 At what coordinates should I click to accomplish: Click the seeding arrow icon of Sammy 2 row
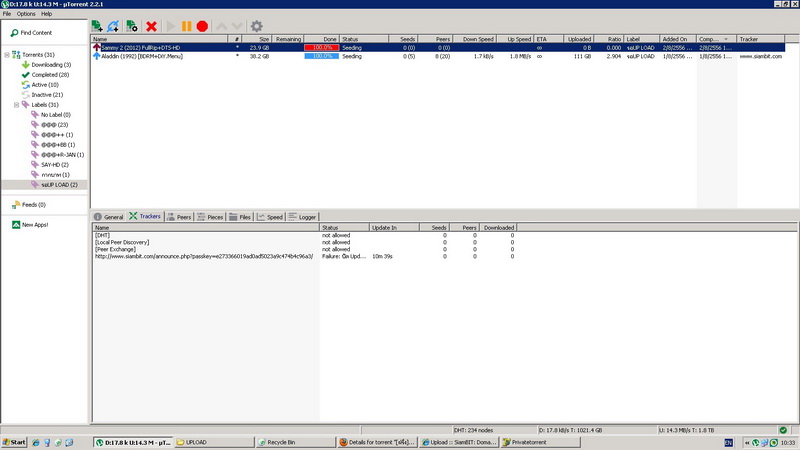96,47
